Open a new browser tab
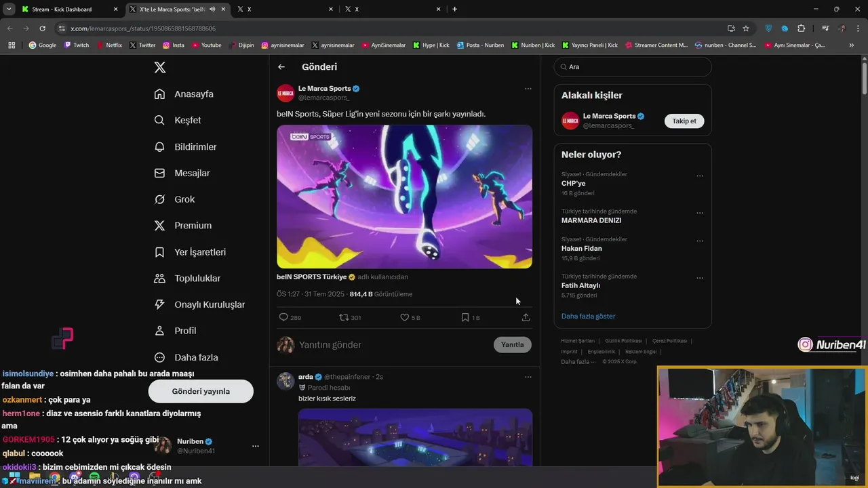 click(454, 9)
